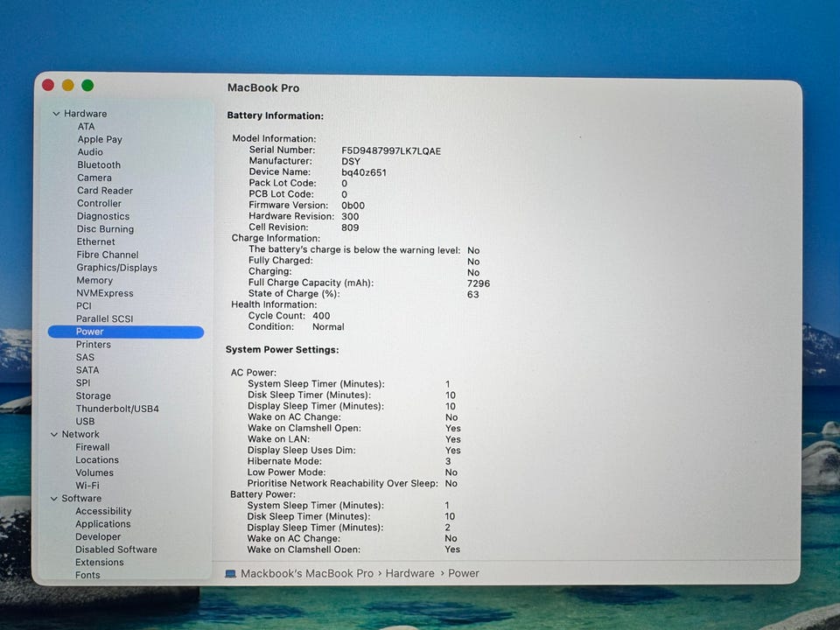The height and width of the screenshot is (630, 840).
Task: Open the SPI entry
Action: pos(83,383)
